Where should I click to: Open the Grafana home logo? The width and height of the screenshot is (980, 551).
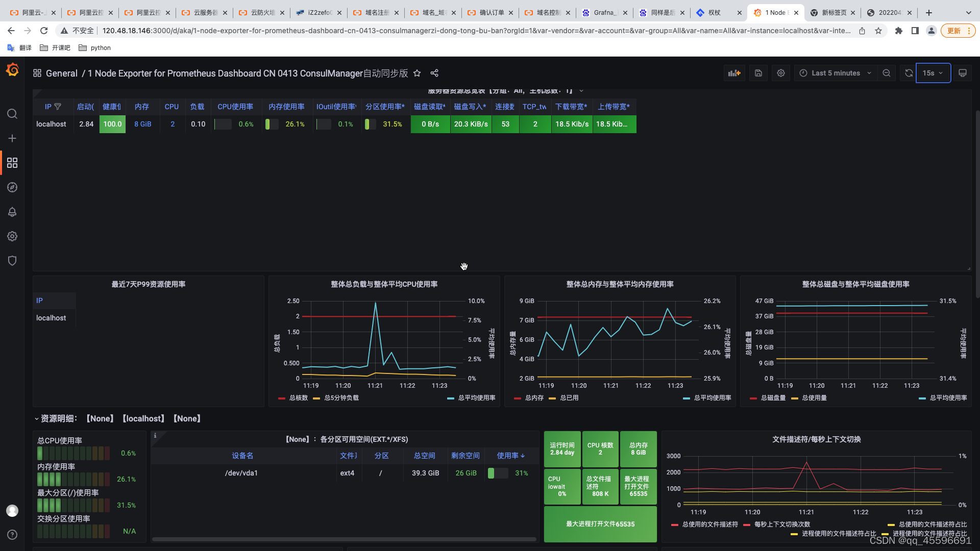[12, 70]
